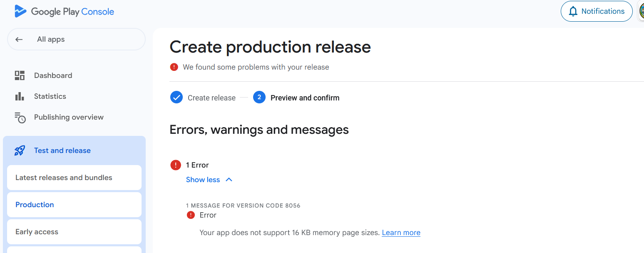Image resolution: width=644 pixels, height=253 pixels.
Task: Click the Publishing overview clock icon
Action: (20, 118)
